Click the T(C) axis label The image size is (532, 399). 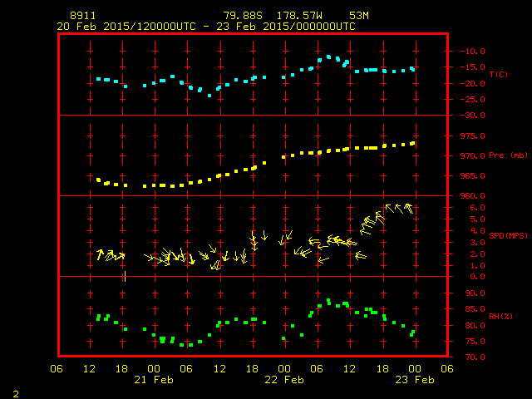click(499, 74)
